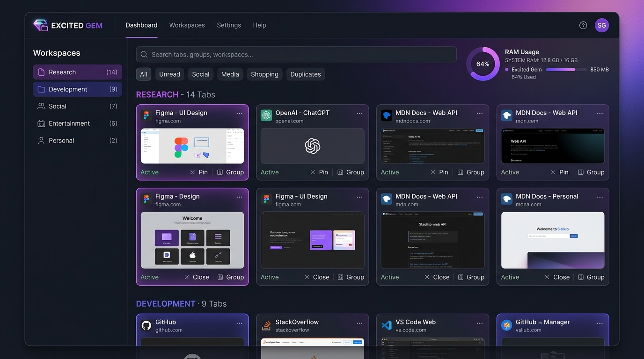Open the SG user avatar

(602, 25)
